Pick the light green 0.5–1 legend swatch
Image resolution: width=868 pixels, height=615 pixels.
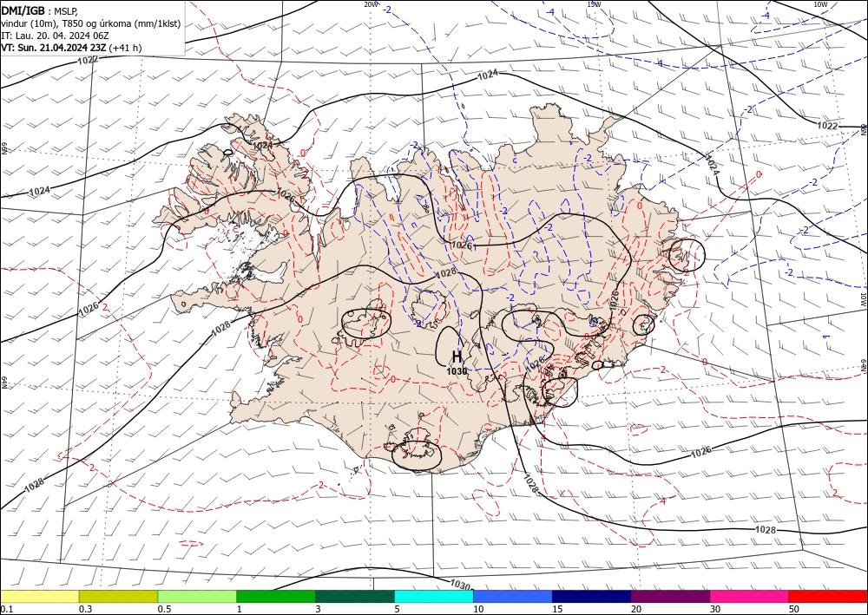pos(197,597)
